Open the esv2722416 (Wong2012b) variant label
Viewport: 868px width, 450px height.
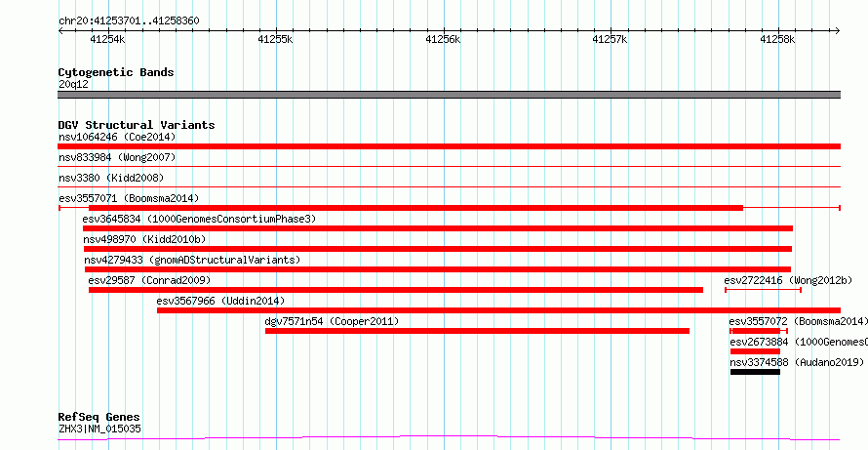[x=788, y=280]
